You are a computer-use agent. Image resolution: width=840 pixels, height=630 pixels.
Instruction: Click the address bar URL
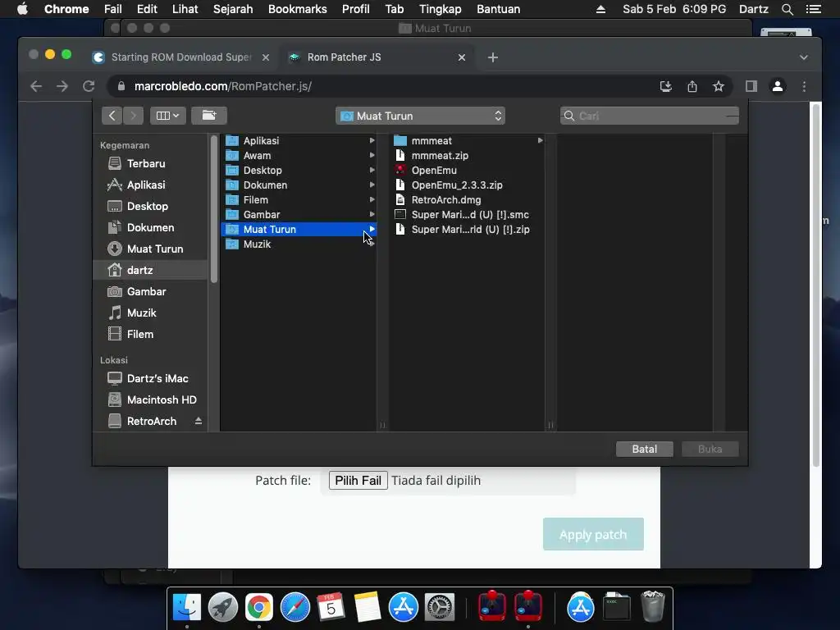(223, 86)
